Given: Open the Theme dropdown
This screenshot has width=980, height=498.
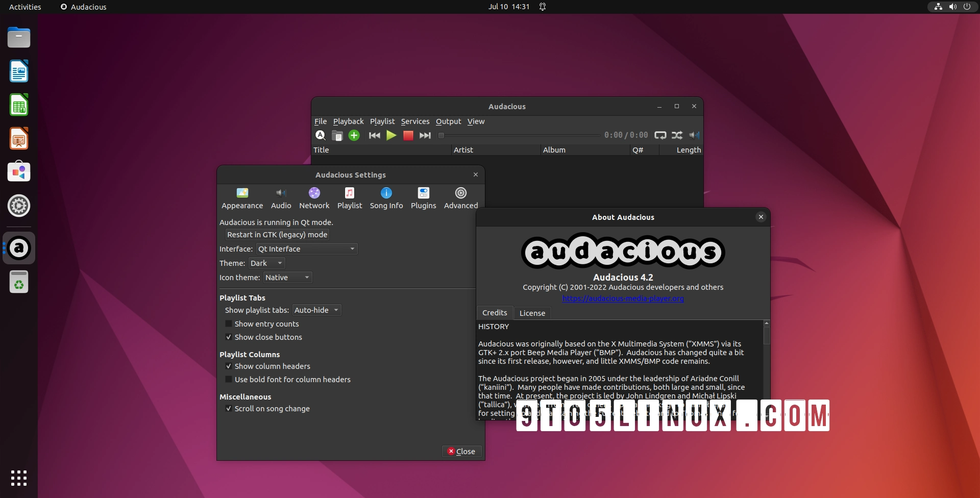Looking at the screenshot, I should click(266, 263).
